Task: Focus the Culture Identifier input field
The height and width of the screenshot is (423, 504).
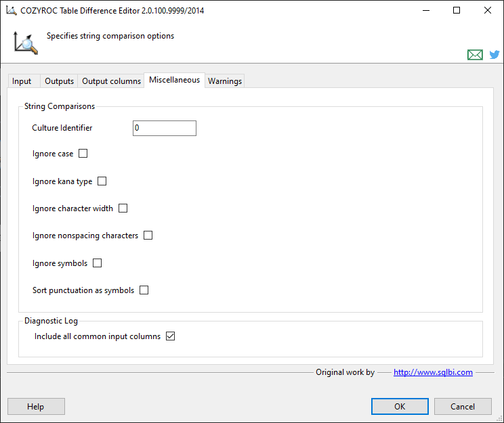Action: pyautogui.click(x=164, y=128)
